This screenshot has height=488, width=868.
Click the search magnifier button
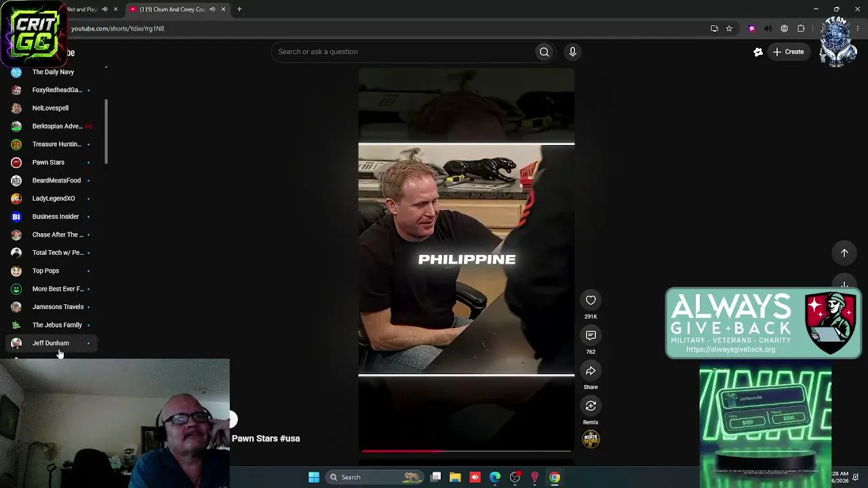(x=544, y=52)
